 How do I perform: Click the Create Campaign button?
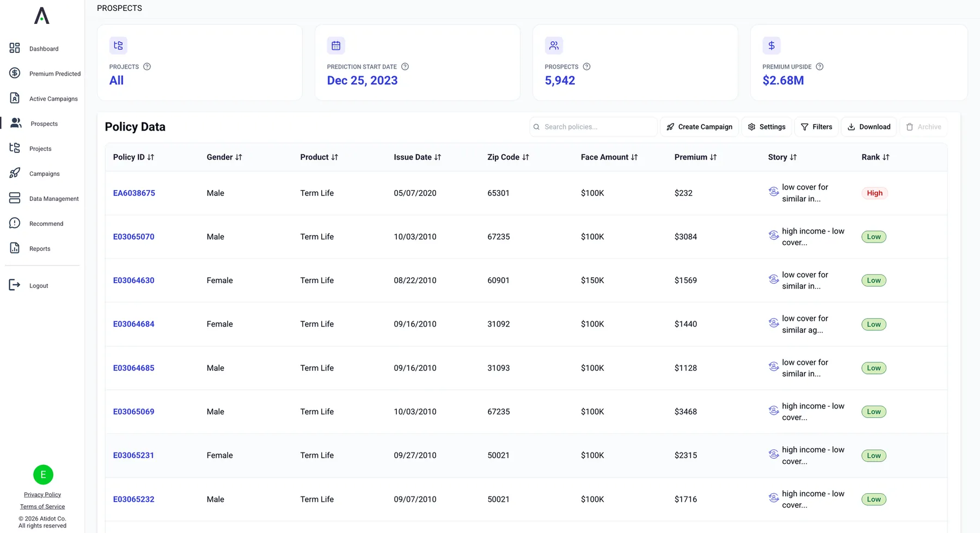pyautogui.click(x=700, y=127)
